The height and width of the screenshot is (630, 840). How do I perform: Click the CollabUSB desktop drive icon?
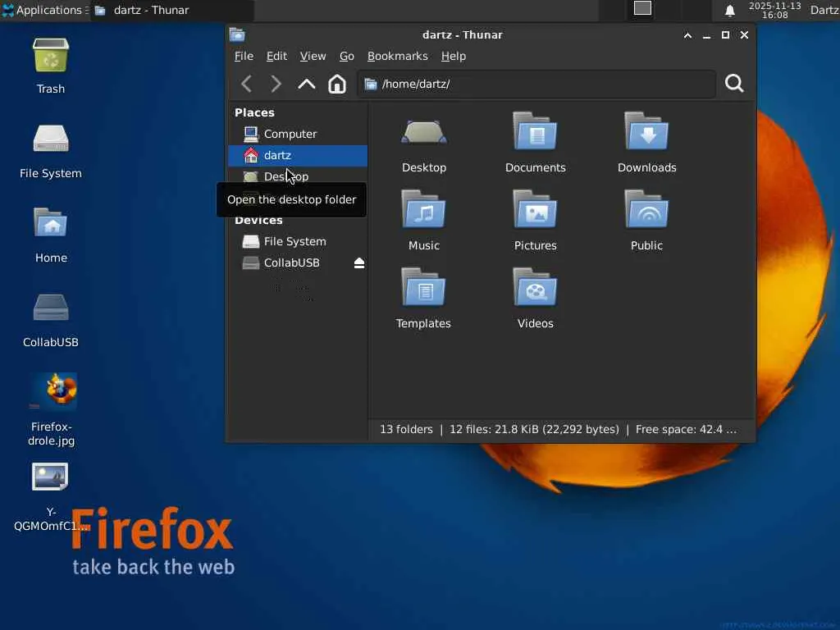pos(51,320)
